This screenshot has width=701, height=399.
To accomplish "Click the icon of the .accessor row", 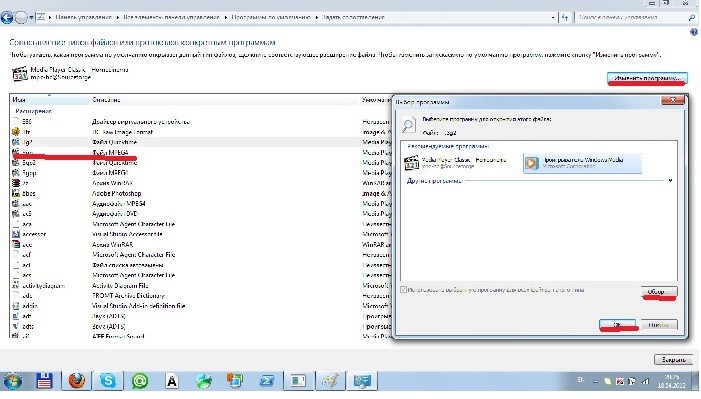I will [16, 234].
